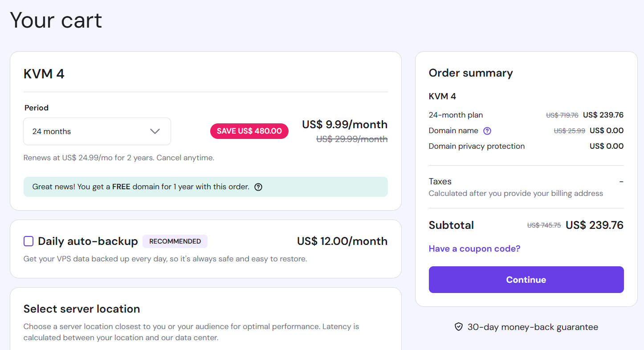Click the 30-day money-back guarantee text
This screenshot has height=350, width=644.
point(533,327)
